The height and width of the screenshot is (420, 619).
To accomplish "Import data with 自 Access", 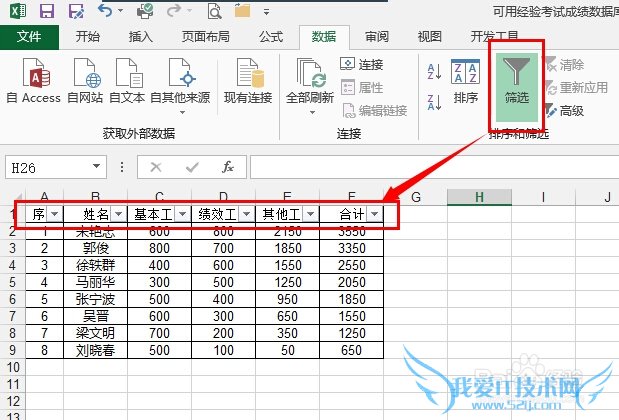I will (x=34, y=81).
